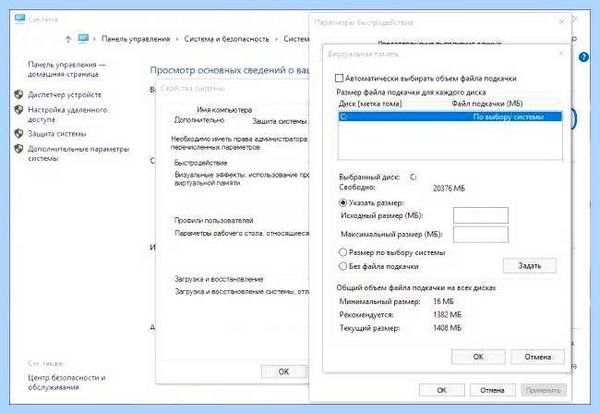Click current size value 1408 МБ
The image size is (600, 414).
[x=447, y=328]
